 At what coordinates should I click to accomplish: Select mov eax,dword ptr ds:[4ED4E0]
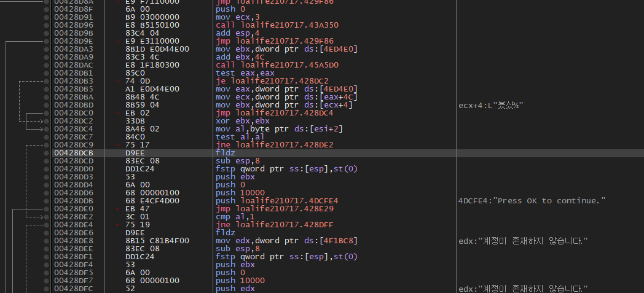point(286,90)
